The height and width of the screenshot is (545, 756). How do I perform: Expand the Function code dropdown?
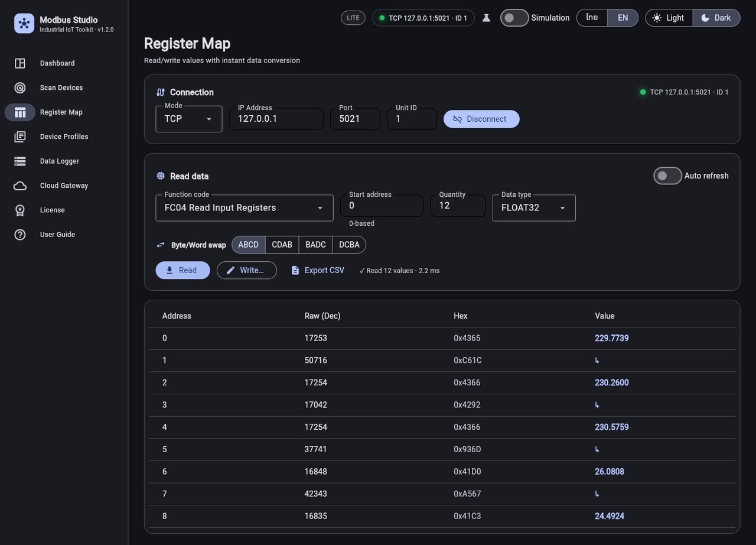point(245,207)
